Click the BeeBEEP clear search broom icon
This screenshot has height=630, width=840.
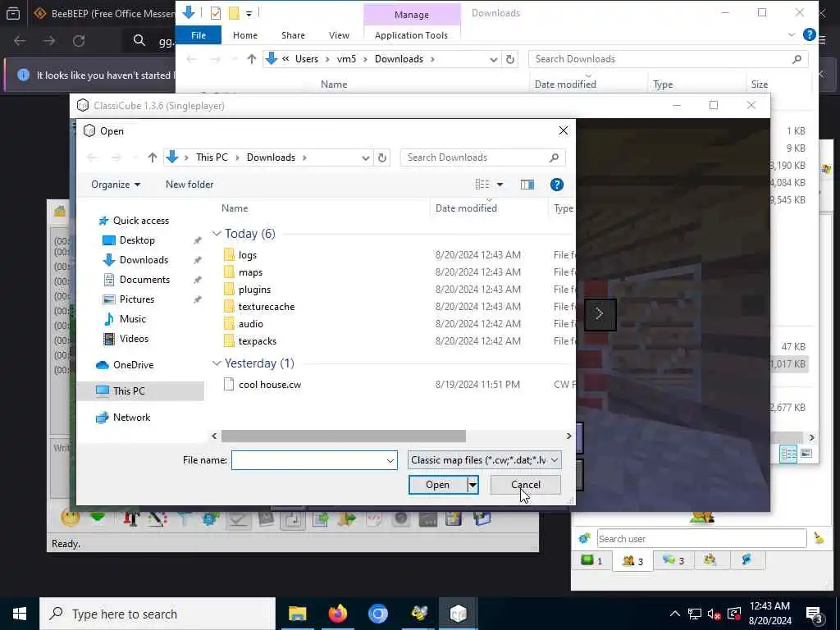(x=819, y=538)
